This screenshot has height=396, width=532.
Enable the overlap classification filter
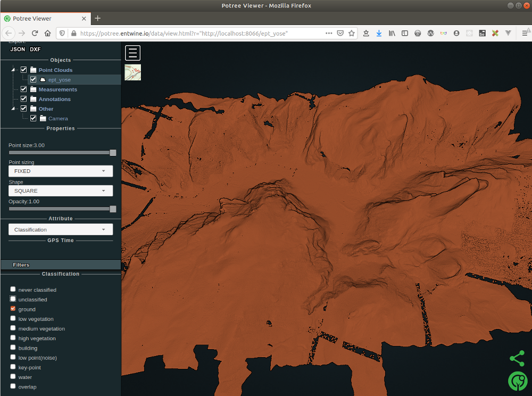[13, 386]
